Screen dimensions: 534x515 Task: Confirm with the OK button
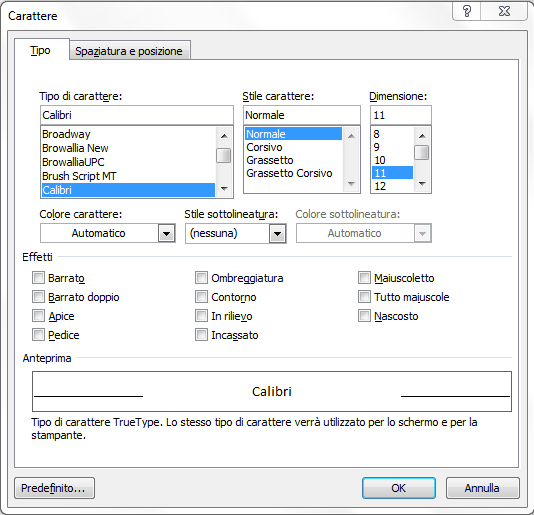pos(398,488)
